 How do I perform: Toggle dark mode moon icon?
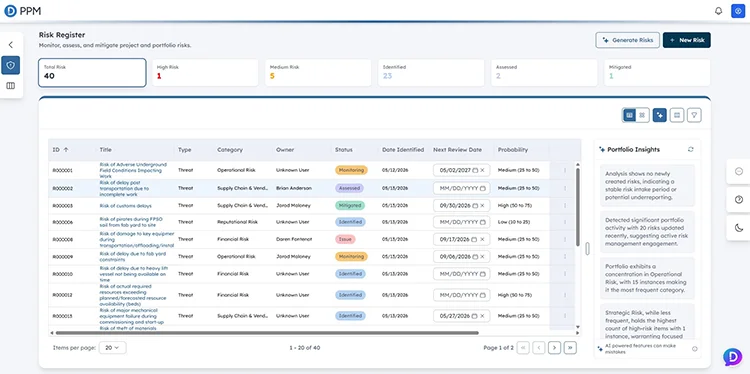739,228
